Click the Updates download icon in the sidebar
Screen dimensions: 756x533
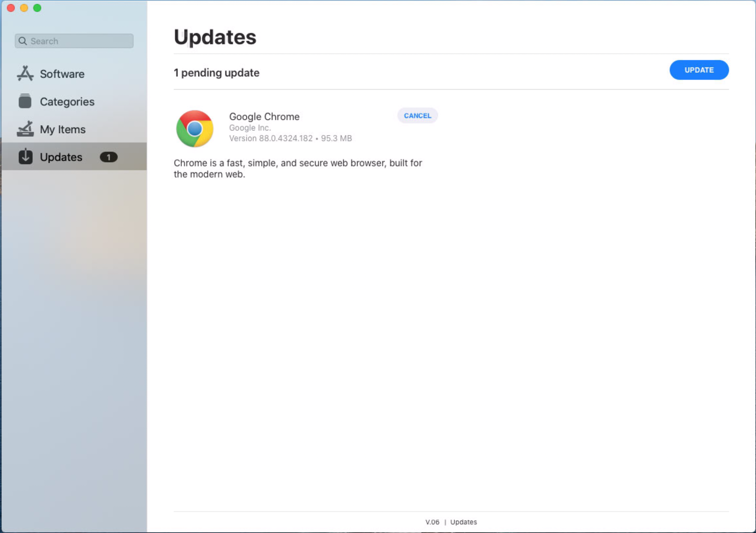[x=25, y=156]
